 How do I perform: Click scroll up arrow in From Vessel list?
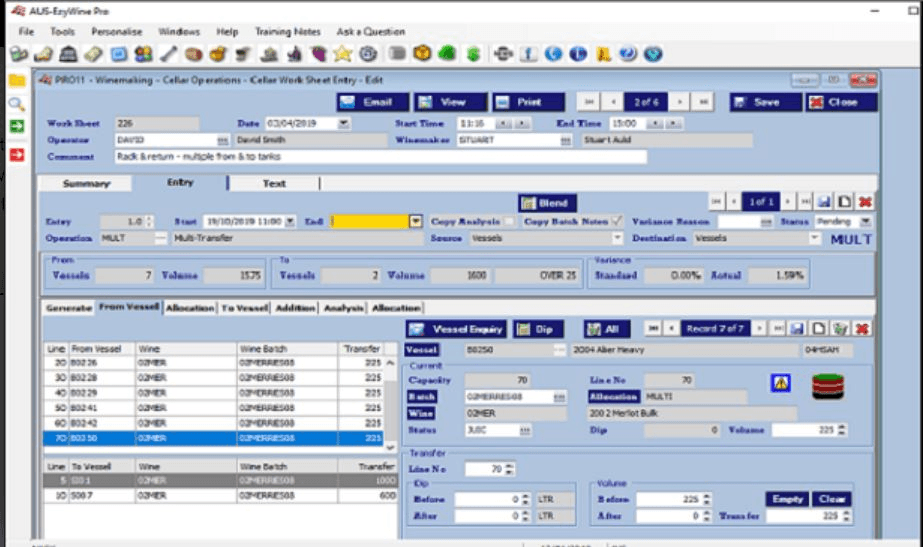[x=390, y=363]
